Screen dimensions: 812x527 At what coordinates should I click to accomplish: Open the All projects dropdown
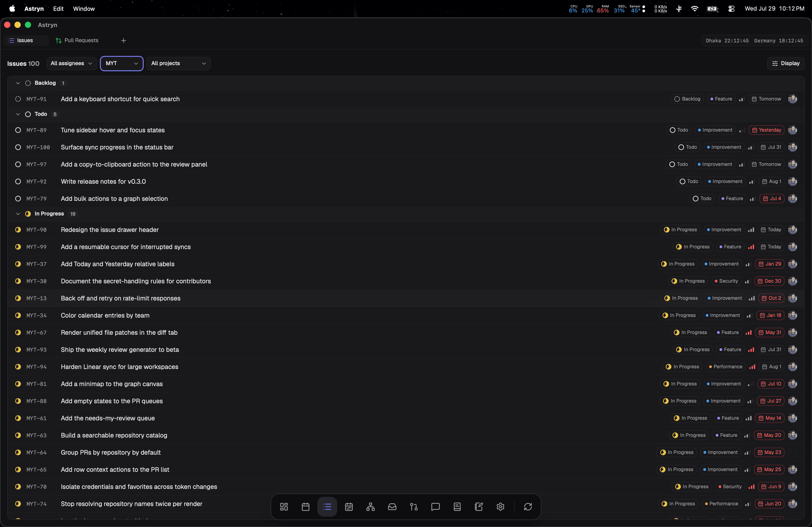pos(178,63)
